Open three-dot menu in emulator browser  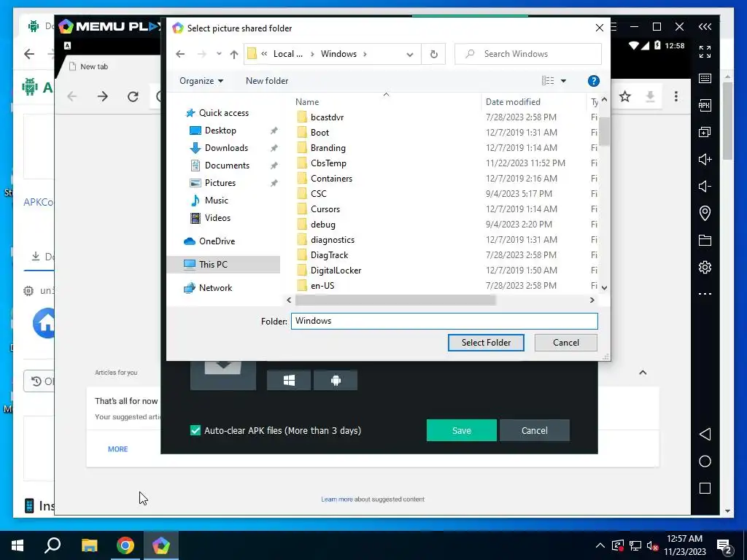(676, 97)
